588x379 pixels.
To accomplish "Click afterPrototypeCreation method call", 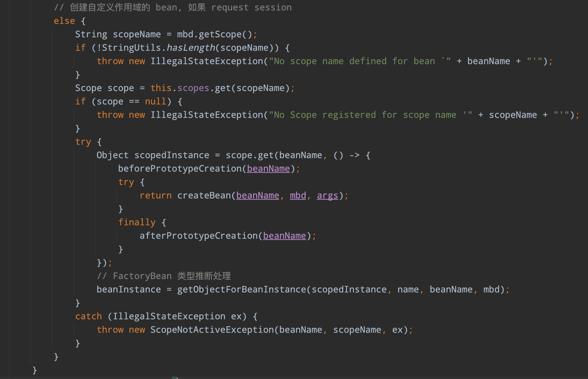I will [x=198, y=236].
